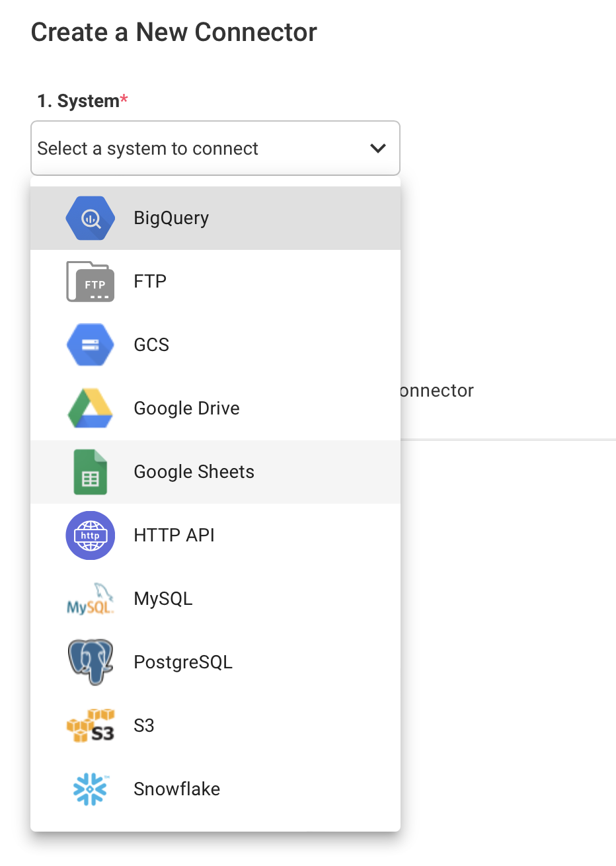Select Google Drive option label

pos(186,409)
